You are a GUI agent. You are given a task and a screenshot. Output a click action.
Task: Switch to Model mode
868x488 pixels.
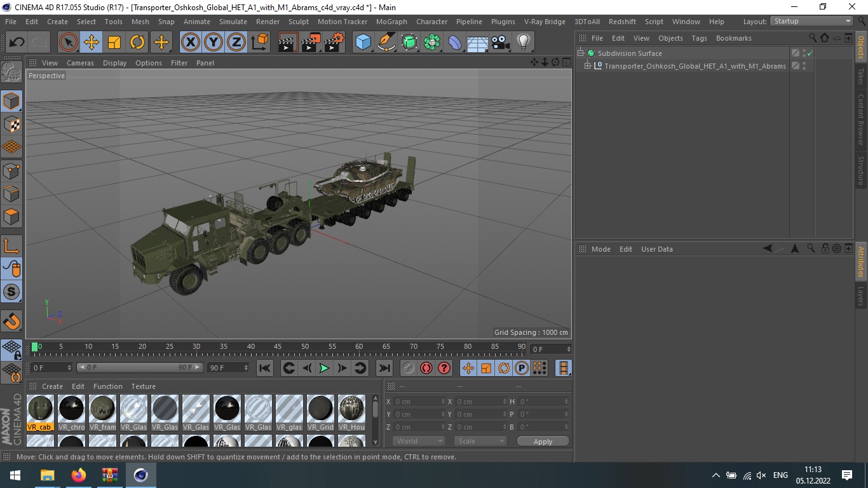point(11,102)
